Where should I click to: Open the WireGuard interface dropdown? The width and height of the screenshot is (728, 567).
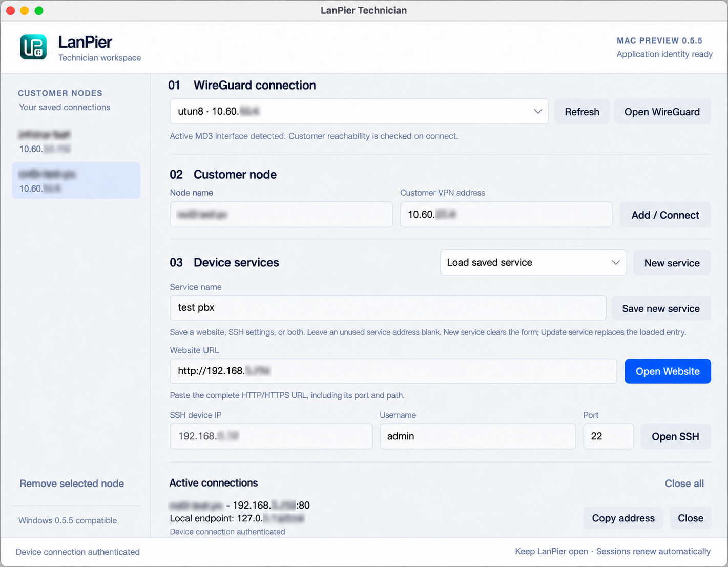(x=359, y=111)
